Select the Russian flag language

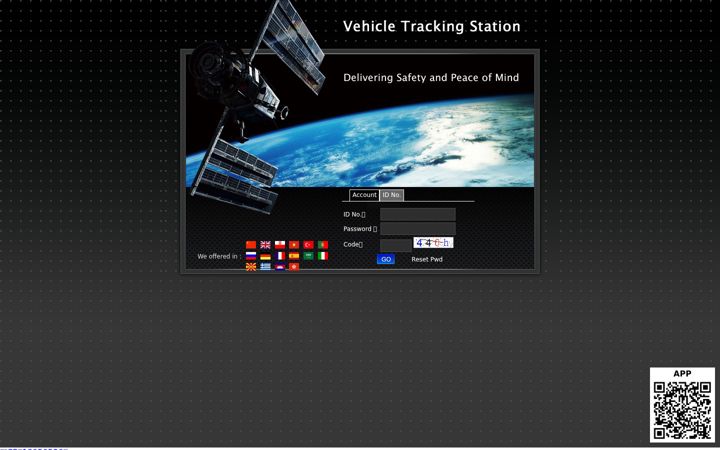tap(251, 256)
